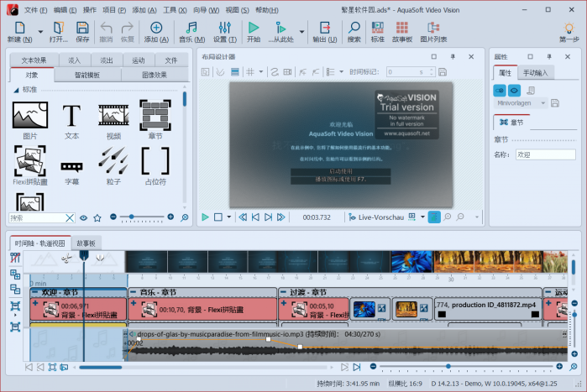The width and height of the screenshot is (587, 392).
Task: Click the 名称 field containing 欢迎
Action: coord(546,154)
